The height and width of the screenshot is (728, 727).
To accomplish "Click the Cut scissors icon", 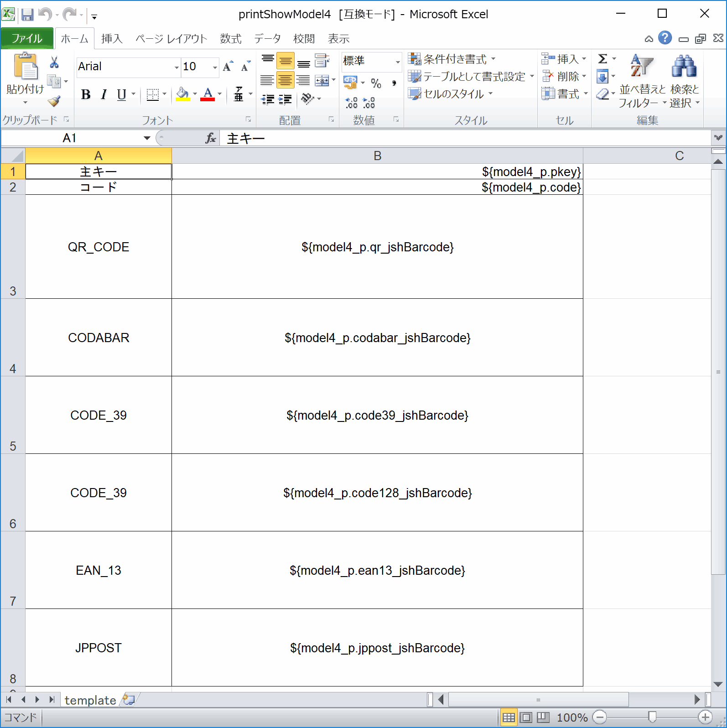I will tap(54, 62).
